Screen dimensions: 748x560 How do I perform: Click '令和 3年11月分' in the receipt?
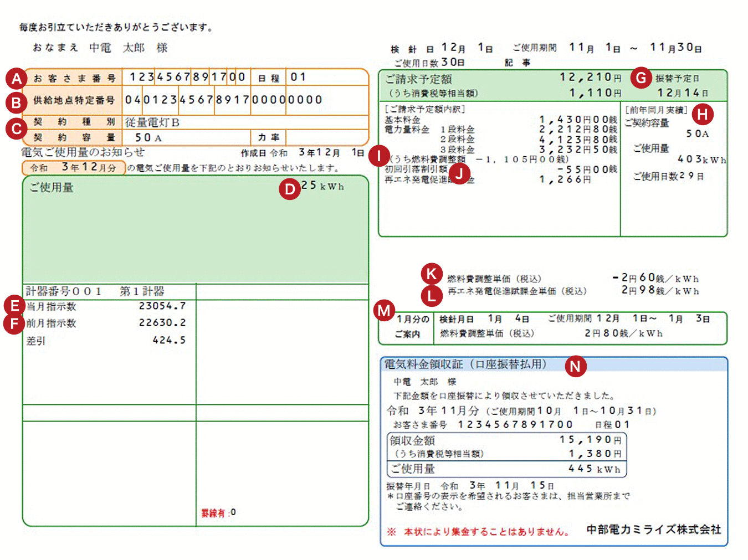[x=432, y=411]
